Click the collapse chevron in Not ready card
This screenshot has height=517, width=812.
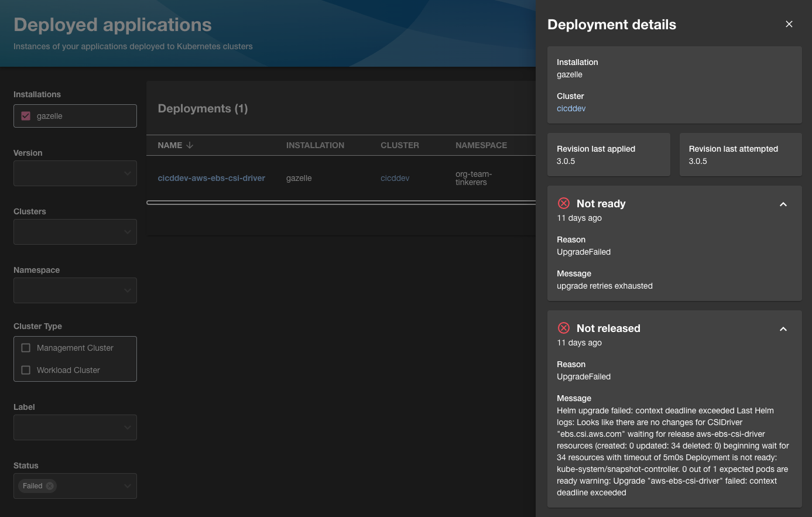click(x=783, y=204)
